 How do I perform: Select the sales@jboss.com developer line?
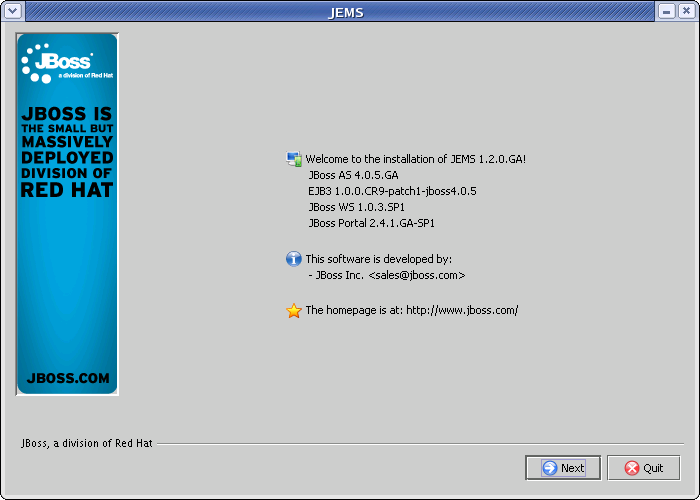[387, 275]
